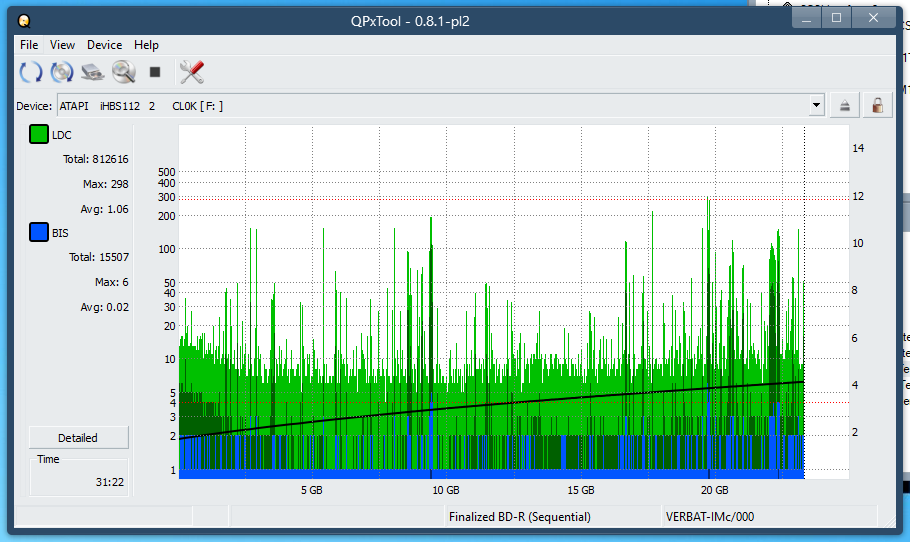
Task: Click the green LDC color swatch
Action: pyautogui.click(x=39, y=135)
